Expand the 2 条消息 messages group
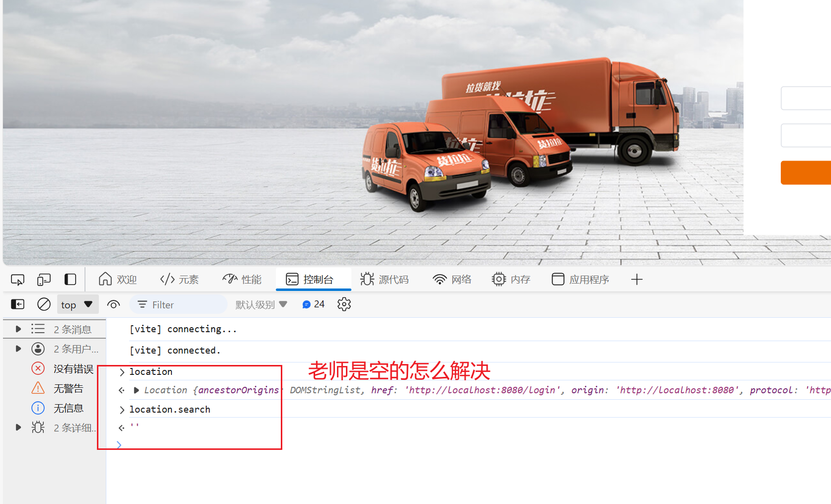831x504 pixels. click(18, 329)
